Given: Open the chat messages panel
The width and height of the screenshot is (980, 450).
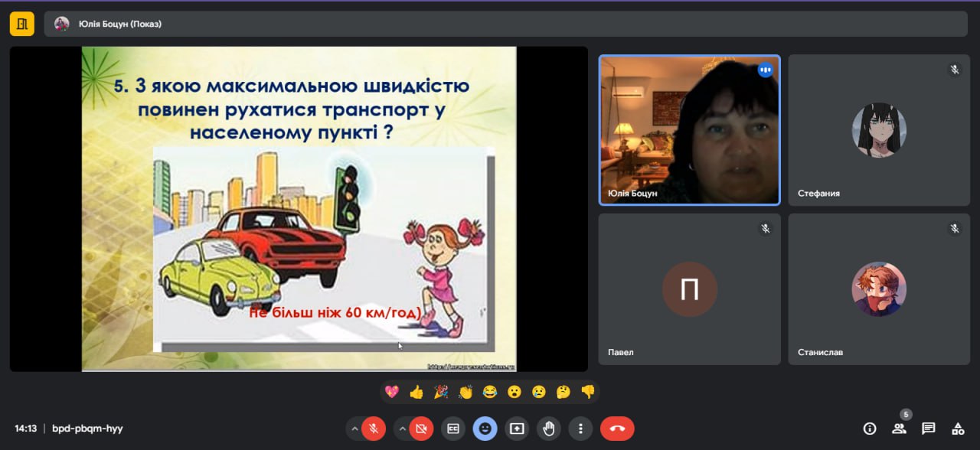Looking at the screenshot, I should (x=928, y=429).
